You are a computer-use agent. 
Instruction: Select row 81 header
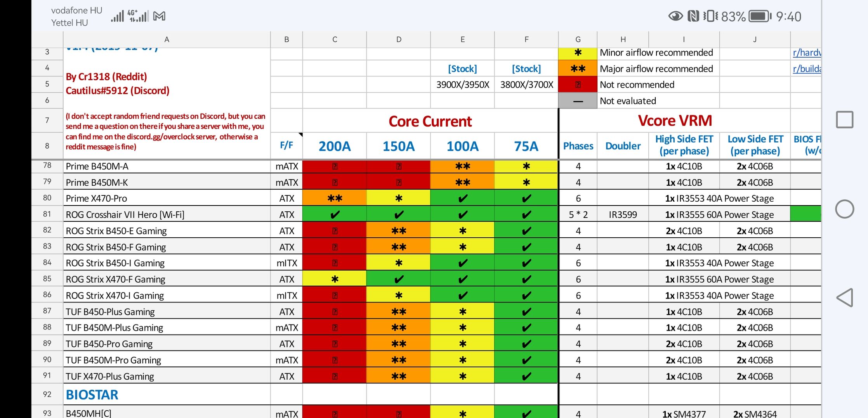47,214
